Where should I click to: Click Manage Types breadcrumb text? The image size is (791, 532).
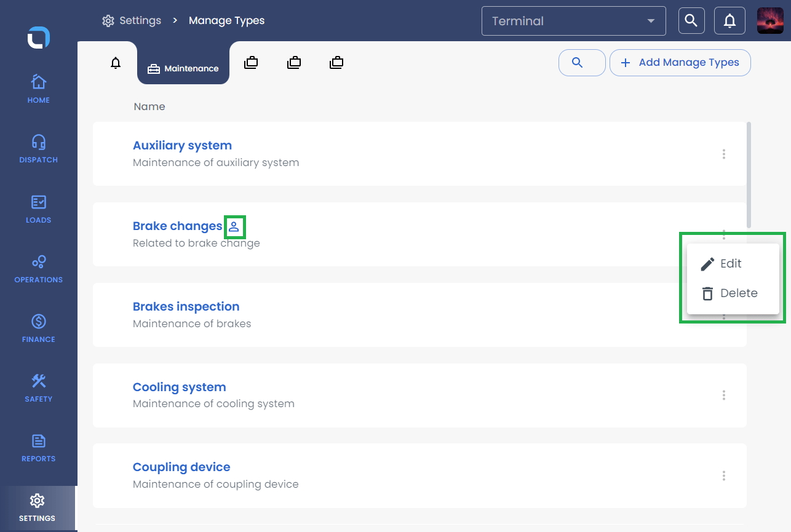tap(226, 21)
